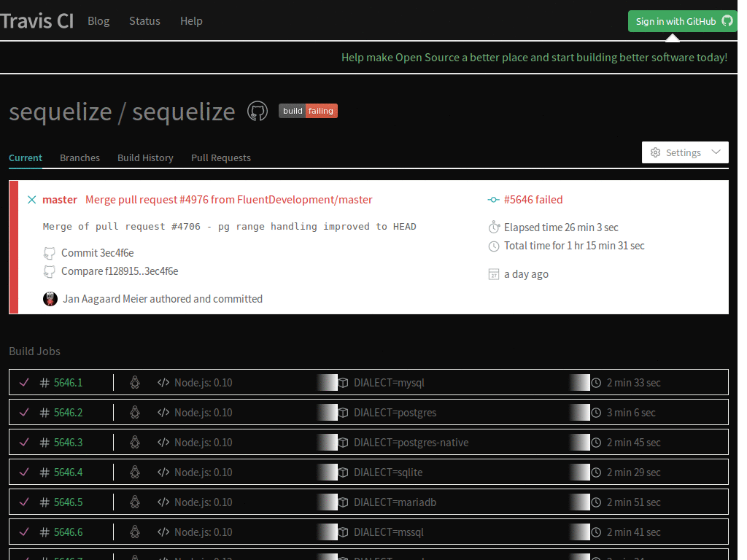This screenshot has height=560, width=747.
Task: Click the compare icon beside f128915..3ec4f6e
Action: click(x=49, y=271)
